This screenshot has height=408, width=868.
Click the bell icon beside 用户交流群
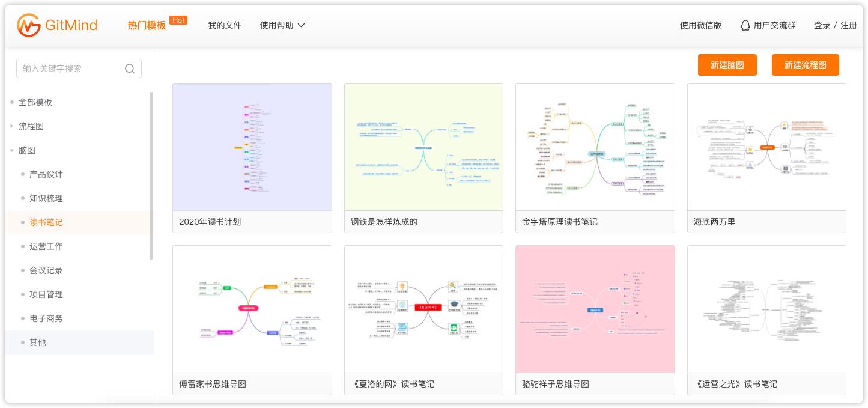(x=745, y=25)
